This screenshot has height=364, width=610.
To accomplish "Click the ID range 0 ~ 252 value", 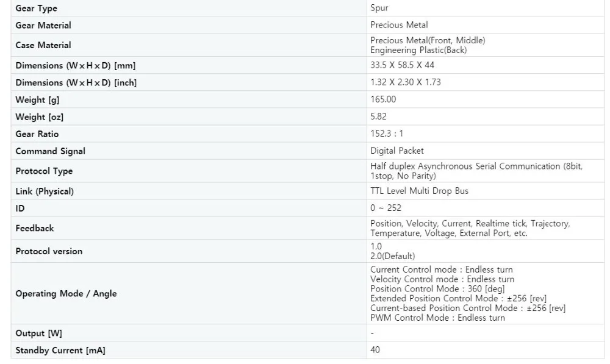I will 386,208.
